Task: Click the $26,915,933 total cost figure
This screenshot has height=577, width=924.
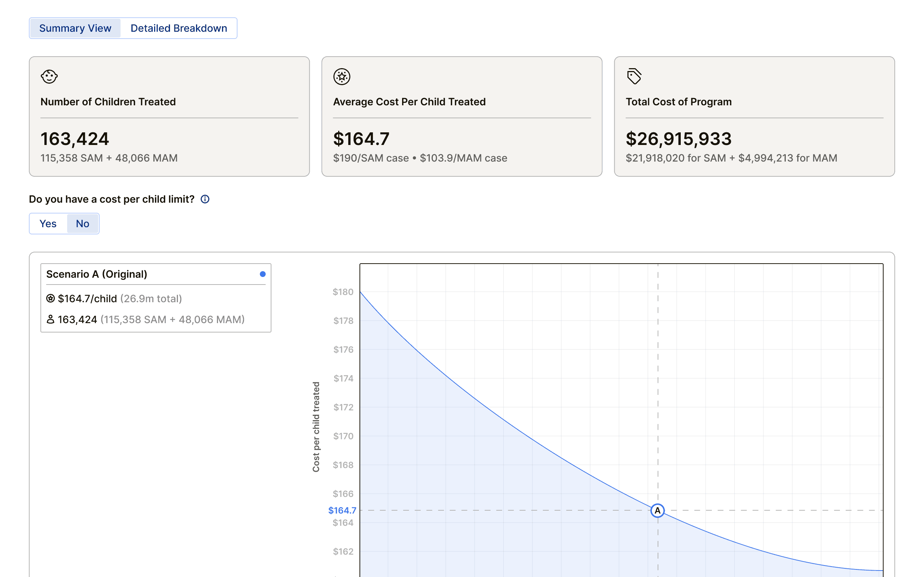Action: point(679,138)
